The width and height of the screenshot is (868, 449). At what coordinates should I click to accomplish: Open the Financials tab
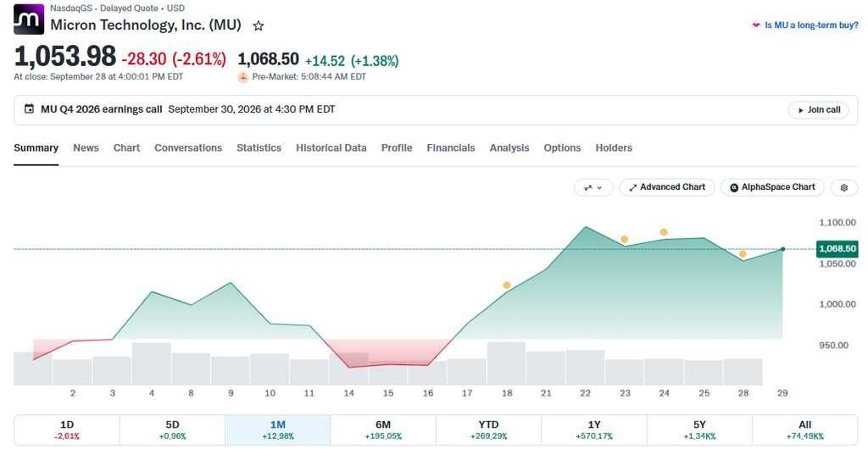(x=451, y=148)
